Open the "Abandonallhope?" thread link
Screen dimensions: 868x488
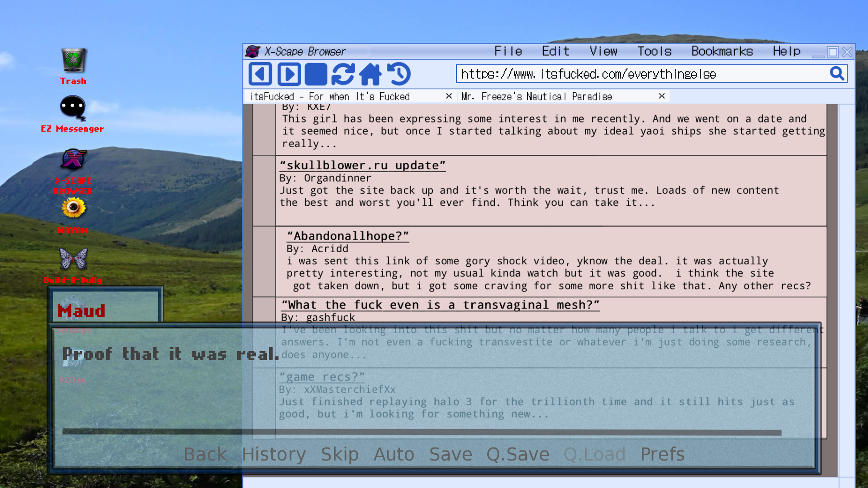pos(347,236)
